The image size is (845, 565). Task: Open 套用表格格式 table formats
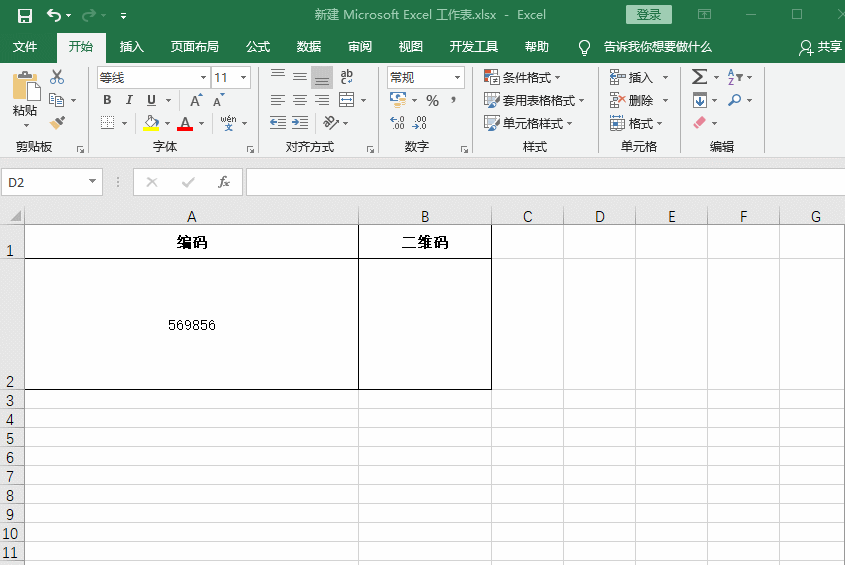click(534, 100)
